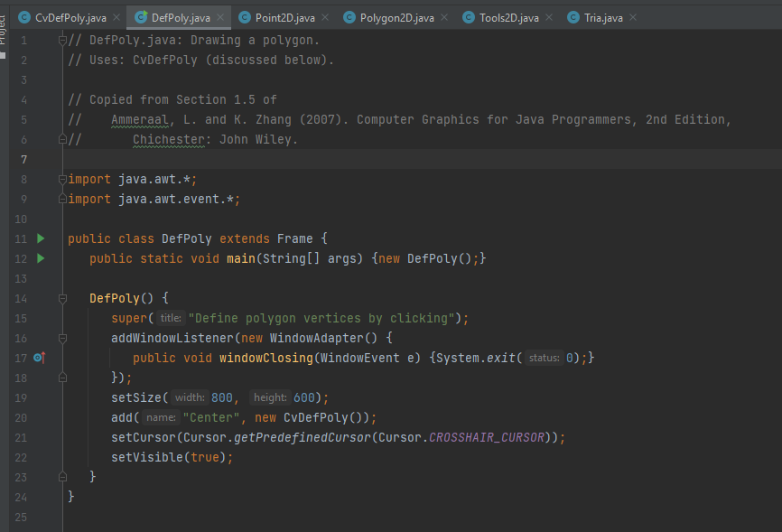This screenshot has height=532, width=782.
Task: Click the main method name
Action: pos(241,258)
